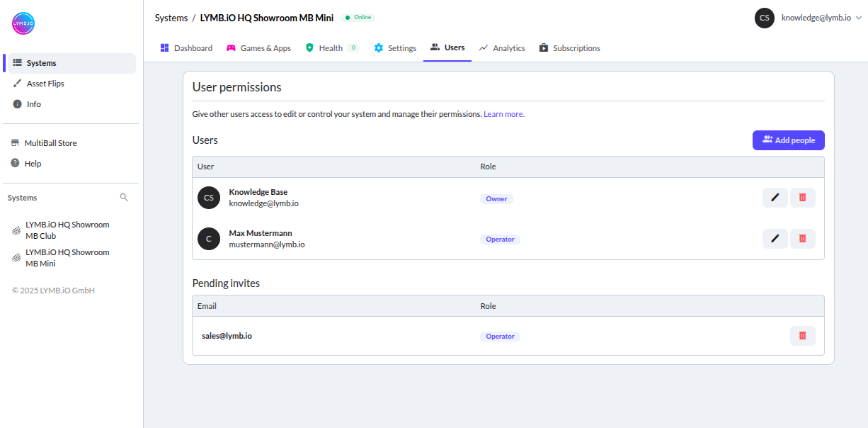
Task: Click the search icon in Systems panel
Action: [x=124, y=197]
